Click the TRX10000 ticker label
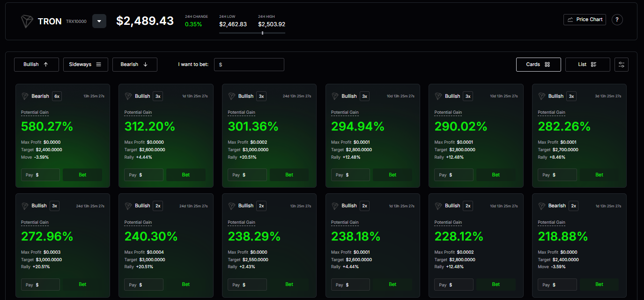The image size is (644, 300). coord(76,22)
